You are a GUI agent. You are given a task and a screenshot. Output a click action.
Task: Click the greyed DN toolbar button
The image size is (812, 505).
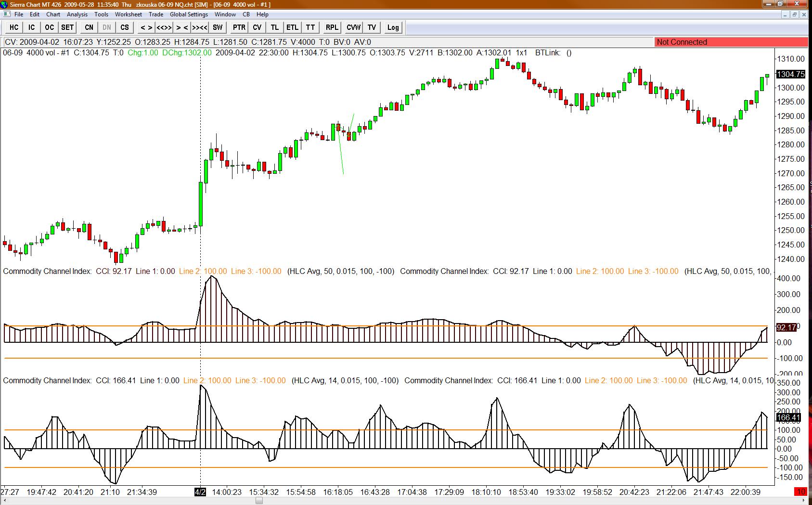pyautogui.click(x=107, y=27)
